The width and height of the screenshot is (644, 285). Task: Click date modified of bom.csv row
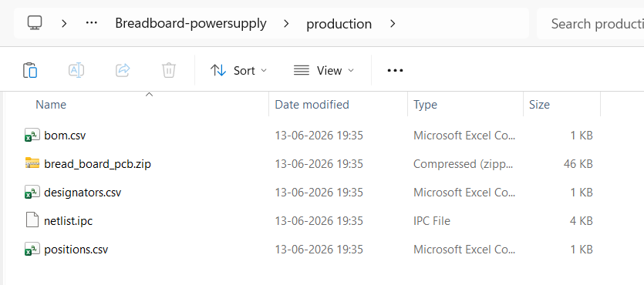[319, 136]
